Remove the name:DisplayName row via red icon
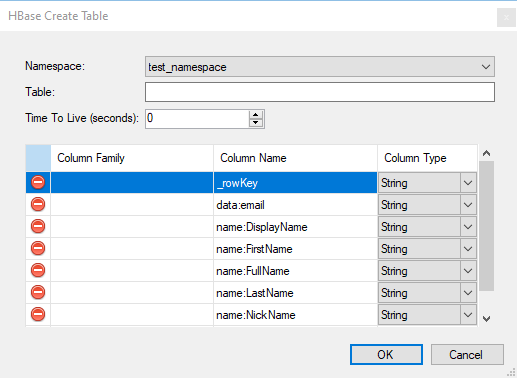Viewport: 517px width, 378px height. click(38, 226)
